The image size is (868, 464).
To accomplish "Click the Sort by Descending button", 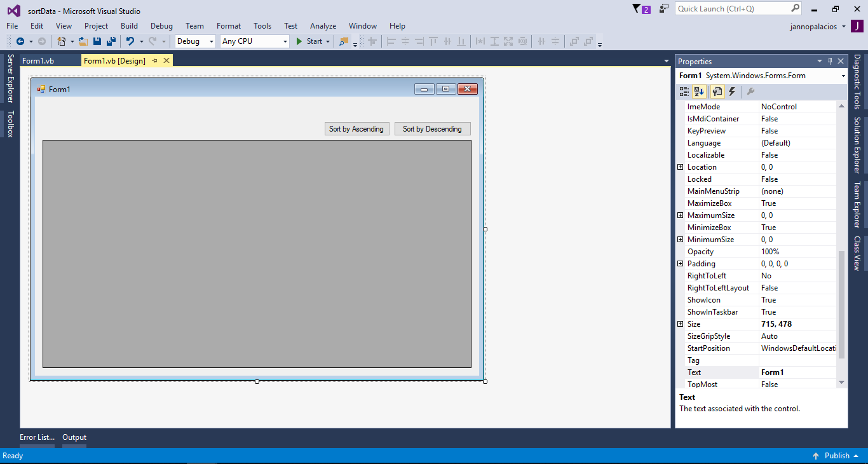I will coord(432,129).
